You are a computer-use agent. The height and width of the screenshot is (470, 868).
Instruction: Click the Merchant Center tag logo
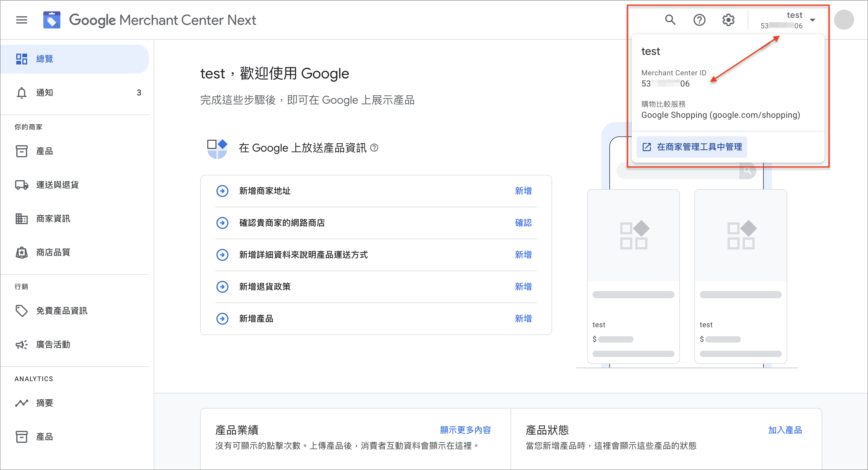[x=52, y=20]
